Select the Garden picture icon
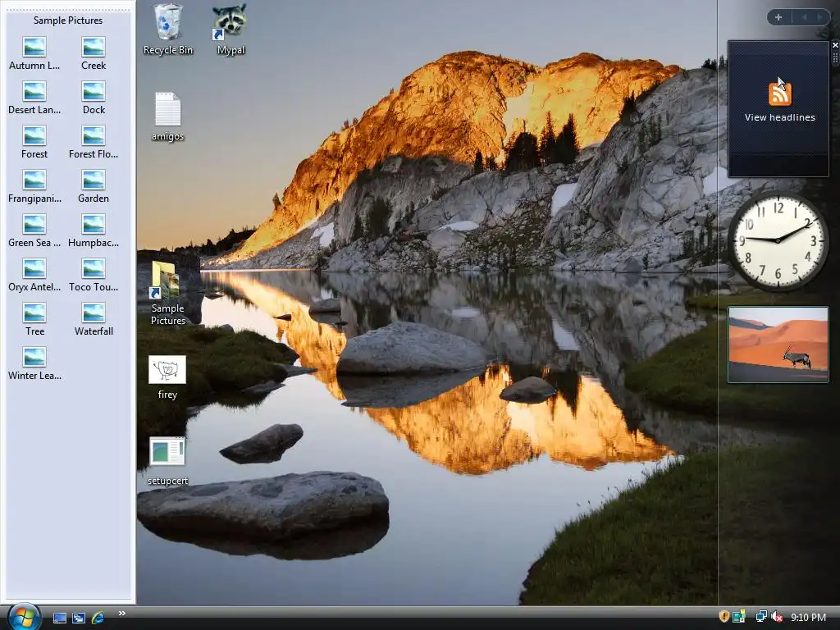Image resolution: width=840 pixels, height=630 pixels. (94, 187)
